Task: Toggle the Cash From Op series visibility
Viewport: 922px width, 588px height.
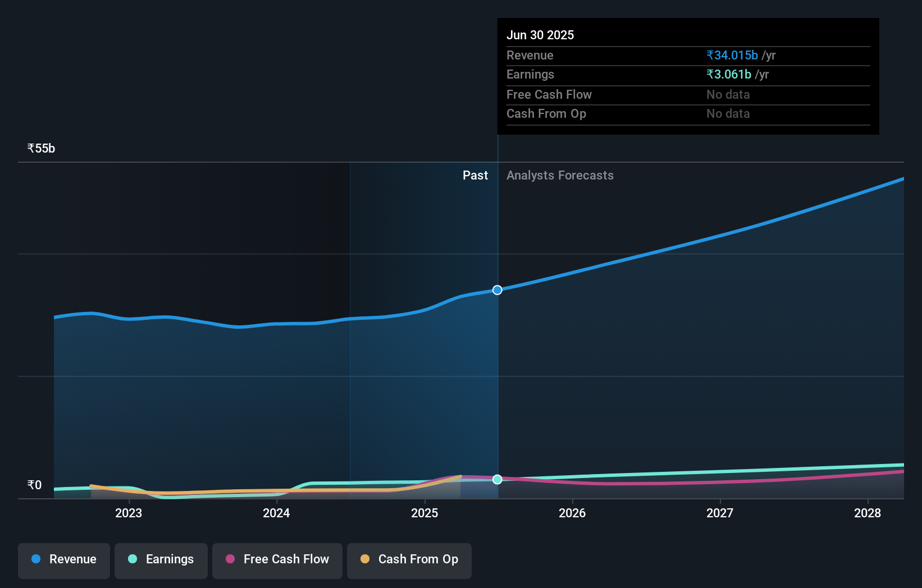Action: coord(409,559)
